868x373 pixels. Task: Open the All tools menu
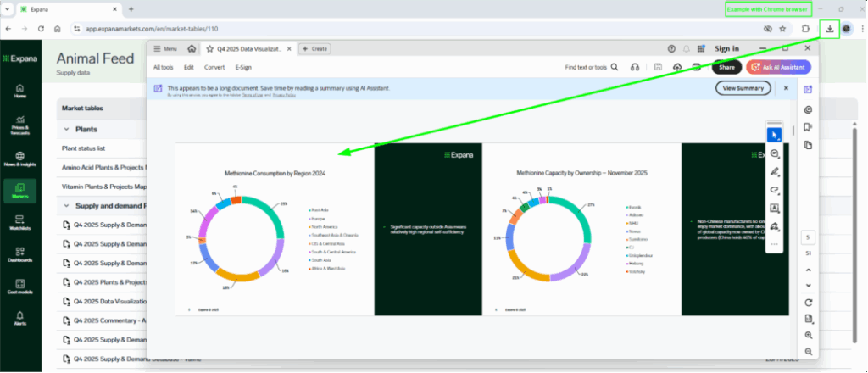164,67
